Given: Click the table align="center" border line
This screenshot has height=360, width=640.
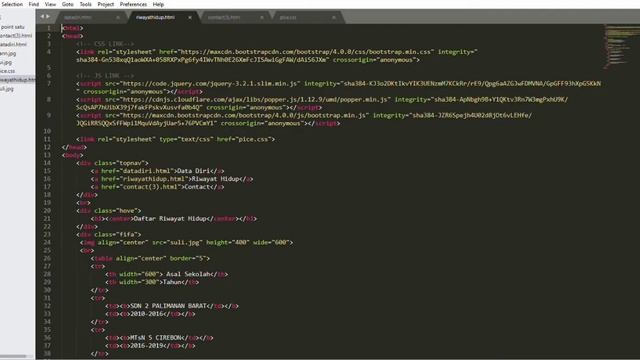Looking at the screenshot, I should [x=150, y=258].
